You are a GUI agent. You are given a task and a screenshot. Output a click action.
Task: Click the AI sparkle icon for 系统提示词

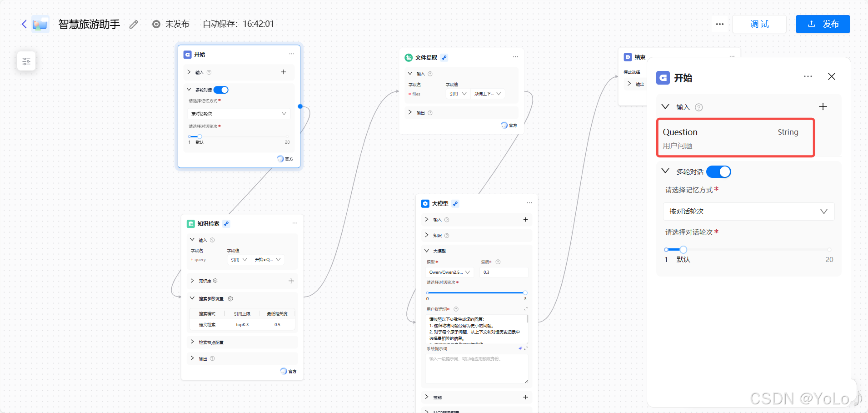(520, 348)
